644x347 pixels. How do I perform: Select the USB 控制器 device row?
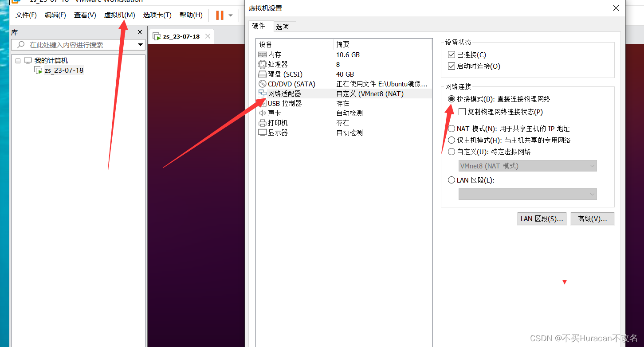click(344, 103)
